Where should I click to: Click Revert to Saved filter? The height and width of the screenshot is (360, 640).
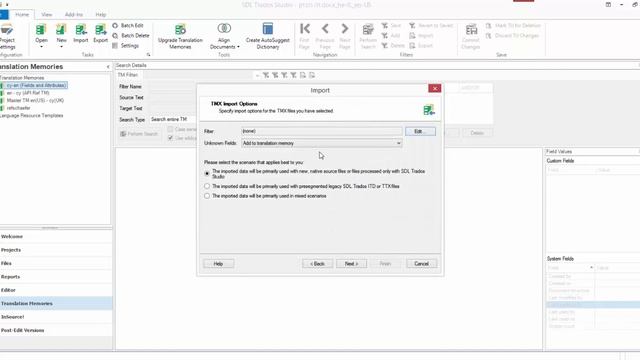point(431,25)
